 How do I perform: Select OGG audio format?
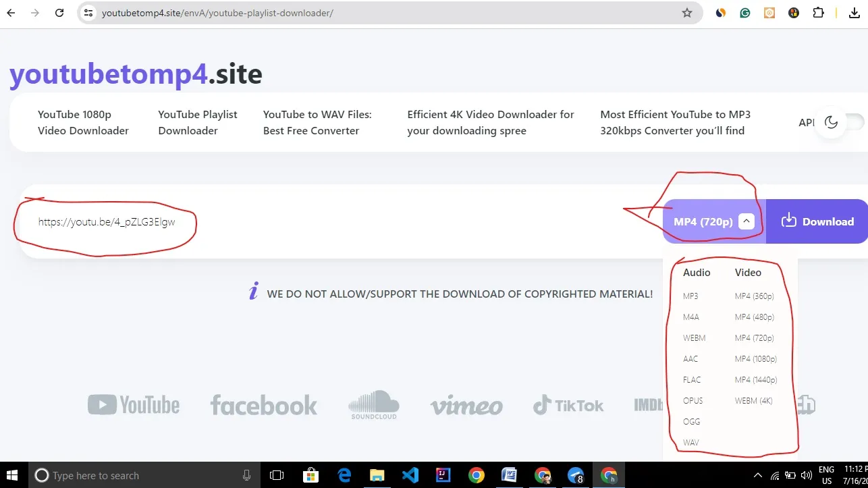click(x=691, y=421)
